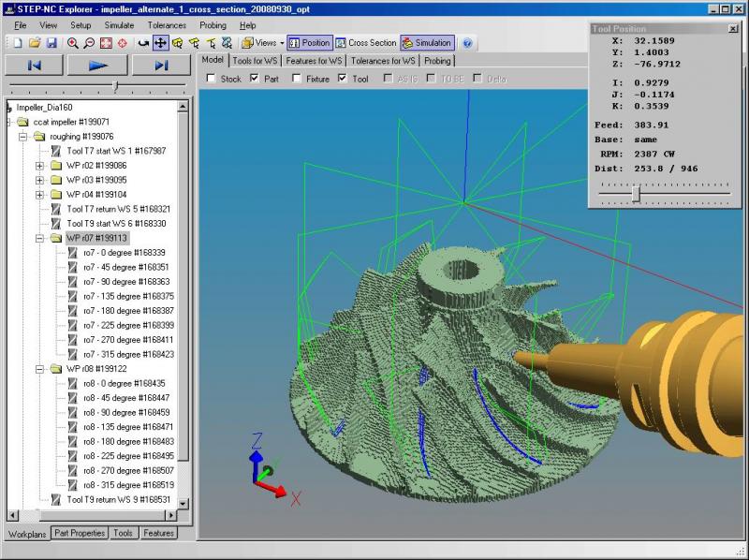
Task: Switch to the Probing tab
Action: tap(437, 60)
